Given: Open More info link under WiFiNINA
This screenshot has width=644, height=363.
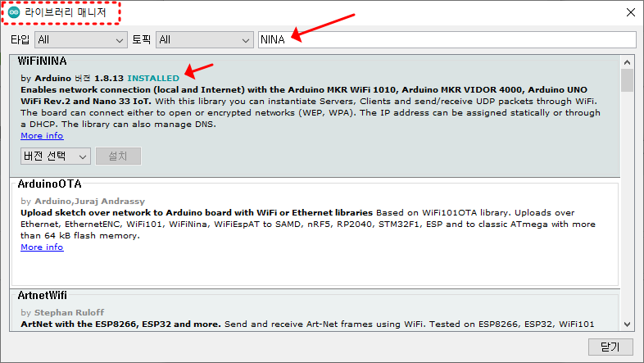Looking at the screenshot, I should [x=42, y=135].
